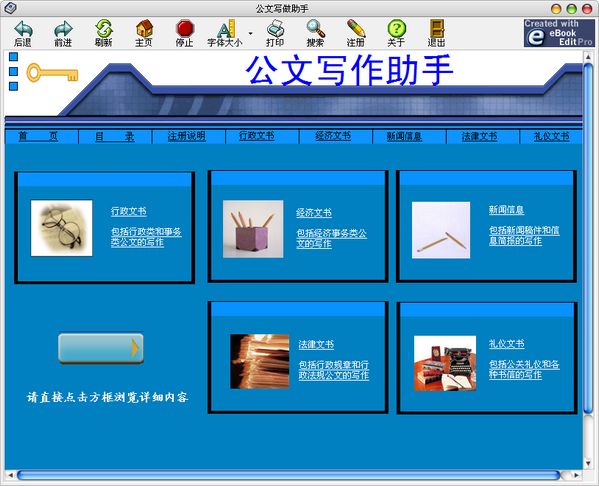The height and width of the screenshot is (486, 599).
Task: Open the 礼仪文书 navigation tab
Action: click(x=552, y=136)
